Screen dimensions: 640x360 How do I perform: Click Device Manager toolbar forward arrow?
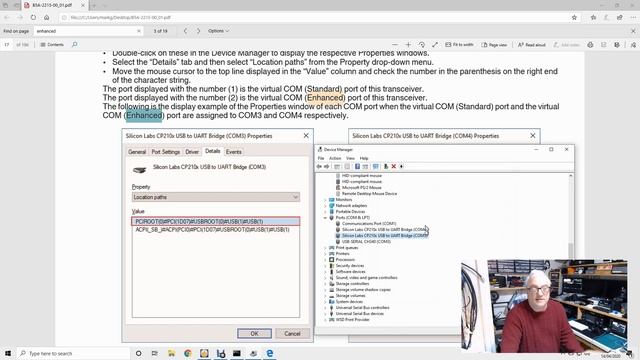[x=327, y=167]
